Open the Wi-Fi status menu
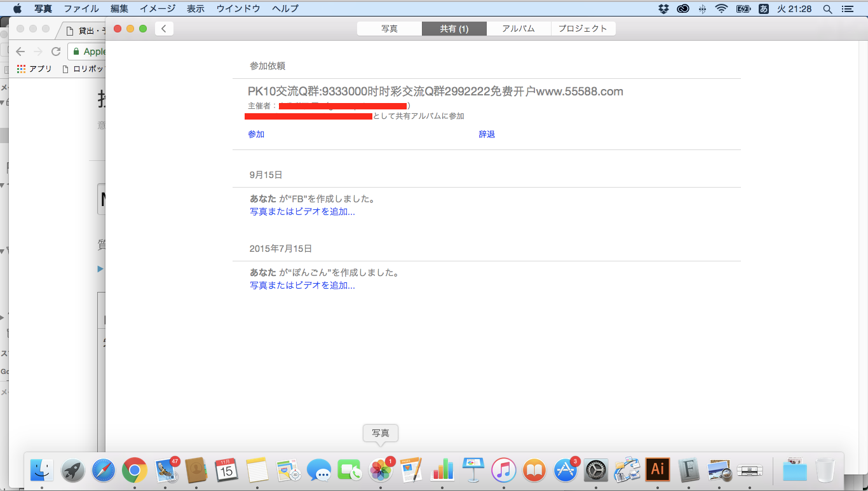The width and height of the screenshot is (868, 491). [x=721, y=9]
